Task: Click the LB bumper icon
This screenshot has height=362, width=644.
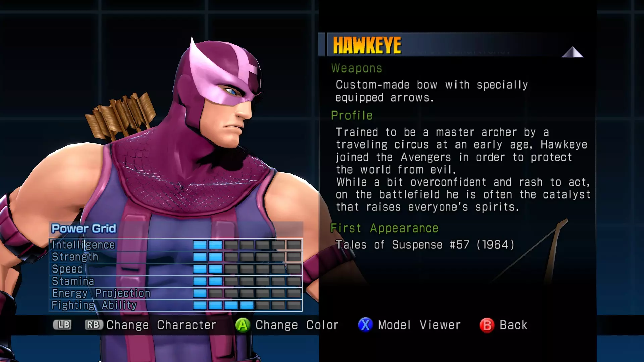Action: (62, 325)
